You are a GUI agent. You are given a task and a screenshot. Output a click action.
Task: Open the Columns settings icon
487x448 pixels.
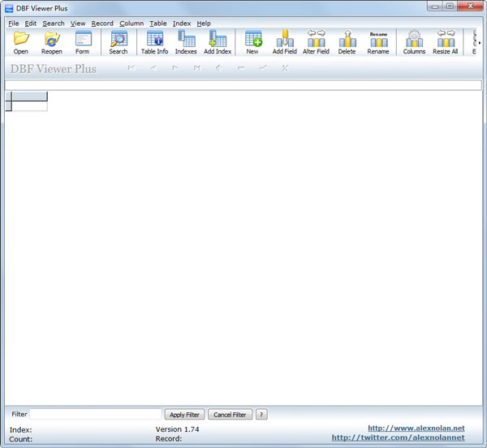414,42
